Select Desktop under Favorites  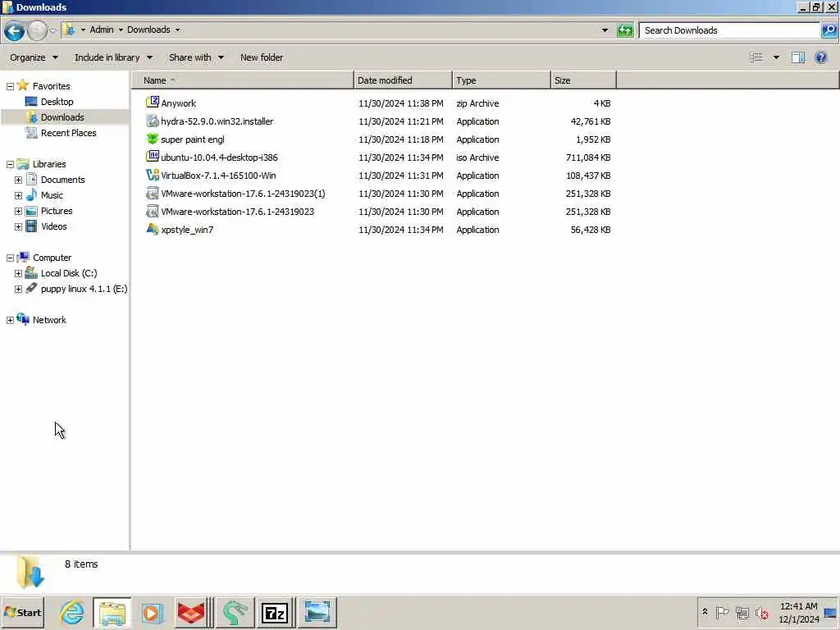tap(57, 102)
